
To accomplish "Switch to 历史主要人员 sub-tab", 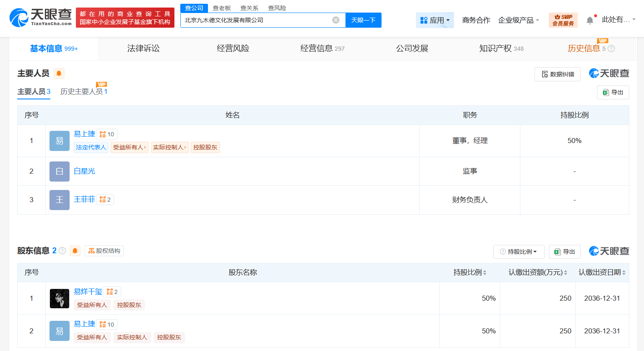I will pos(84,91).
